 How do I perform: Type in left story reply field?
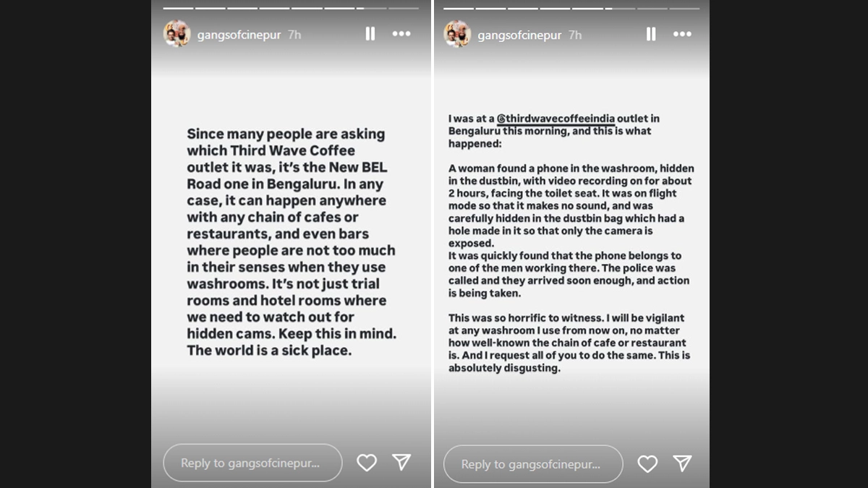point(252,463)
